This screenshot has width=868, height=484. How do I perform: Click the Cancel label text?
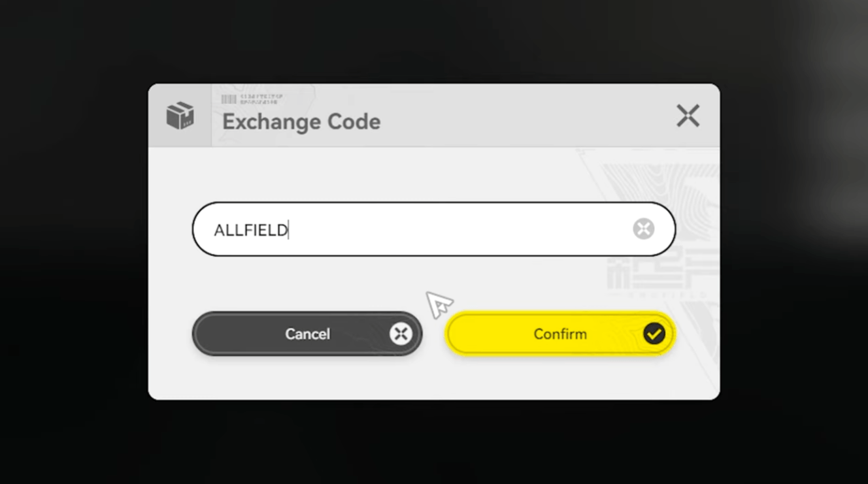[307, 334]
